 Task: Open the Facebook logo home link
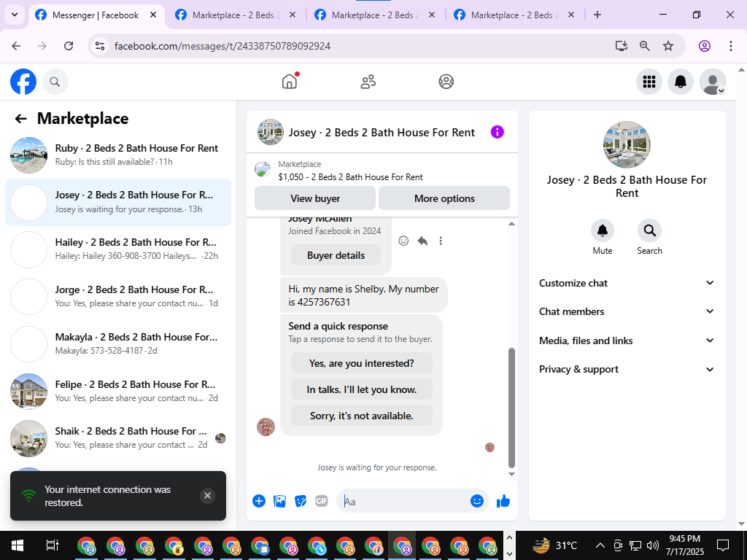23,82
